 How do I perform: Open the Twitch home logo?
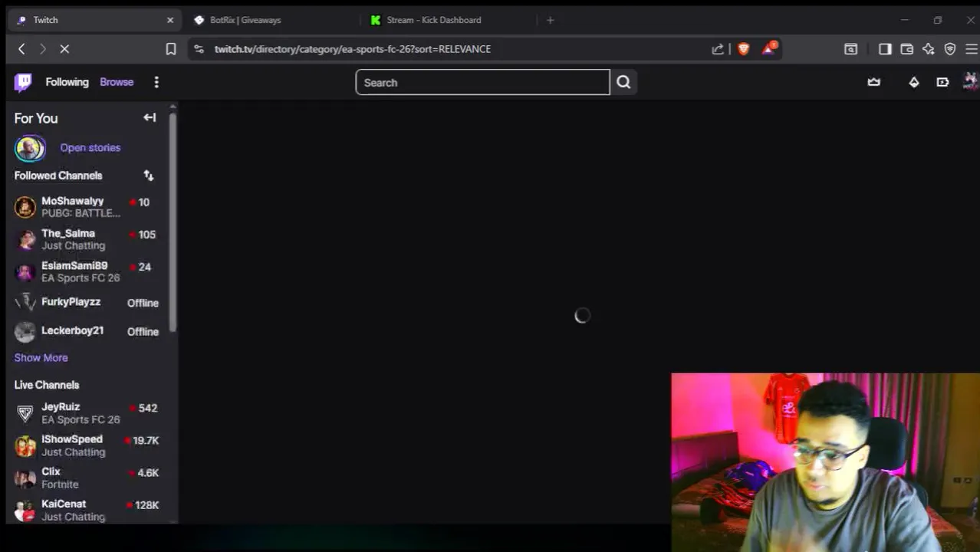[23, 82]
